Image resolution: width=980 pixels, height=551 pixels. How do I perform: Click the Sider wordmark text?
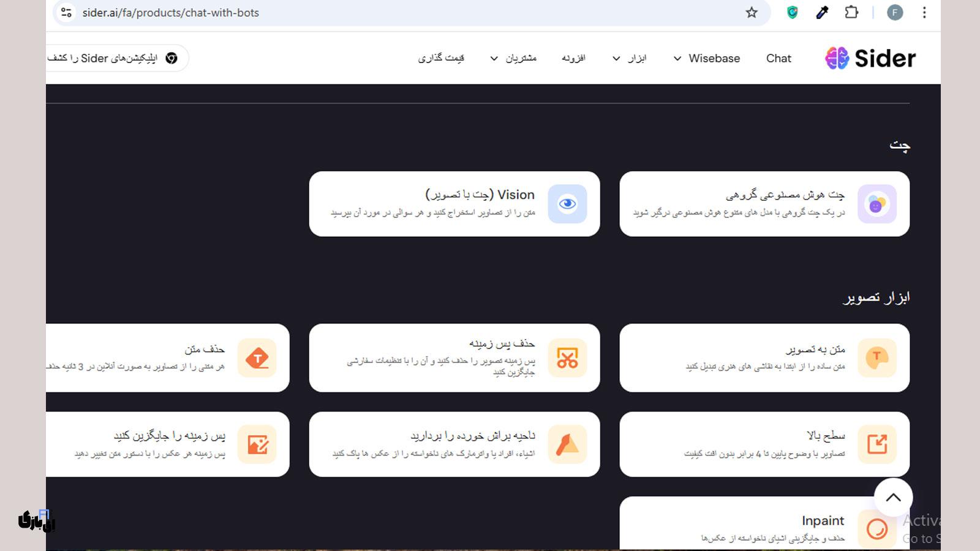point(885,58)
